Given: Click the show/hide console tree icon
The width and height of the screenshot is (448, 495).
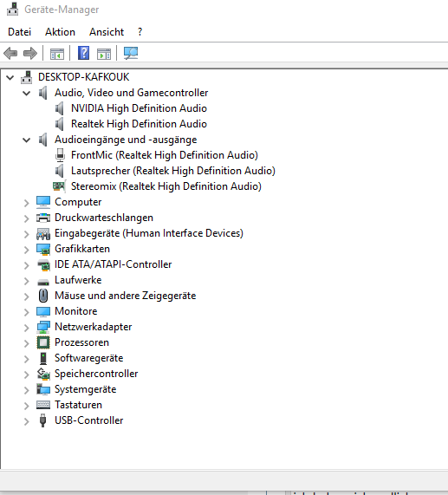Looking at the screenshot, I should [x=57, y=54].
